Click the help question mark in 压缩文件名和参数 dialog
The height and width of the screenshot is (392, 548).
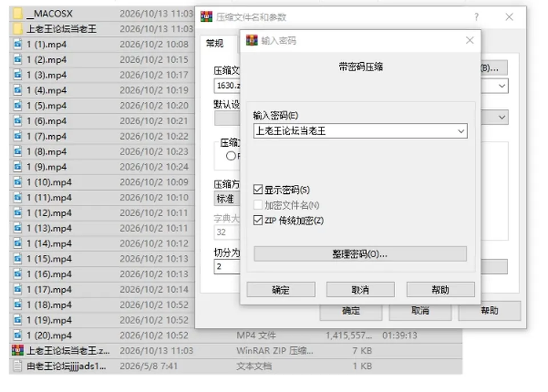(476, 17)
